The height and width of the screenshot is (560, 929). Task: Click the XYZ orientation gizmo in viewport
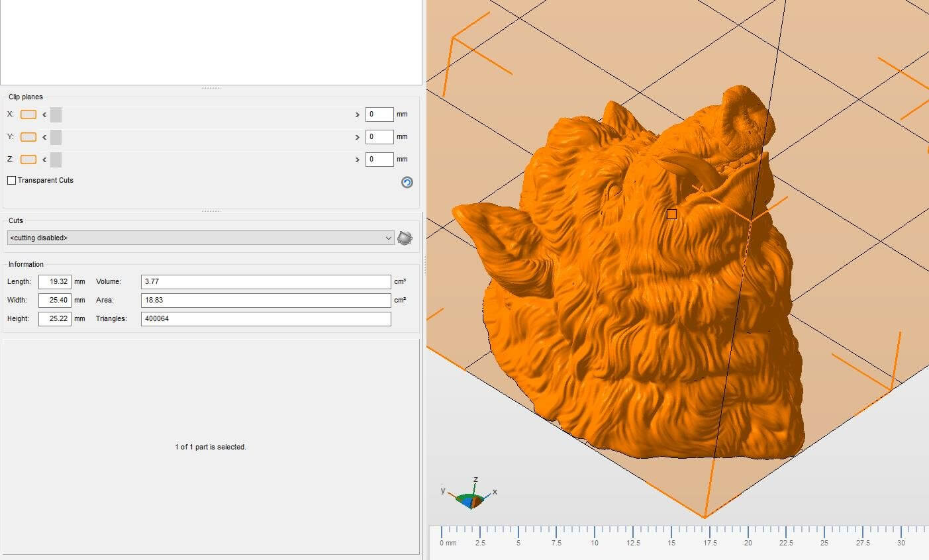(x=471, y=498)
